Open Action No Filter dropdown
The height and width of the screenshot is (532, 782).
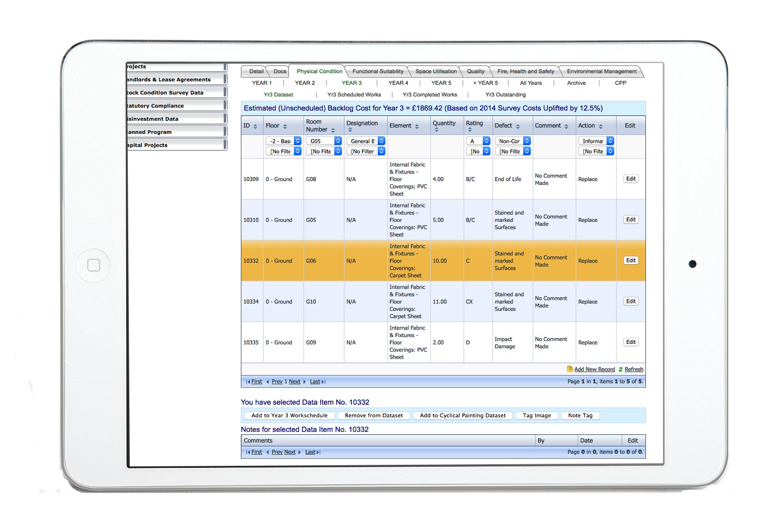596,151
